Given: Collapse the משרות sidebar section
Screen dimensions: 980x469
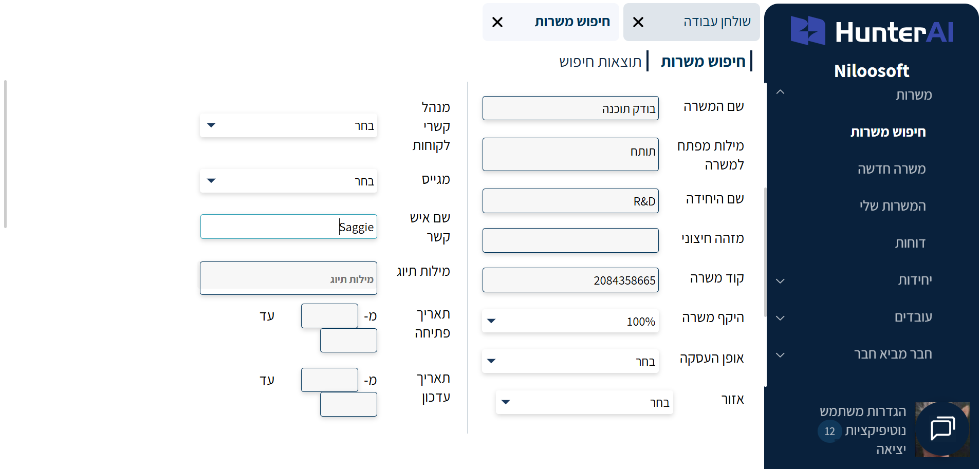Looking at the screenshot, I should point(780,92).
